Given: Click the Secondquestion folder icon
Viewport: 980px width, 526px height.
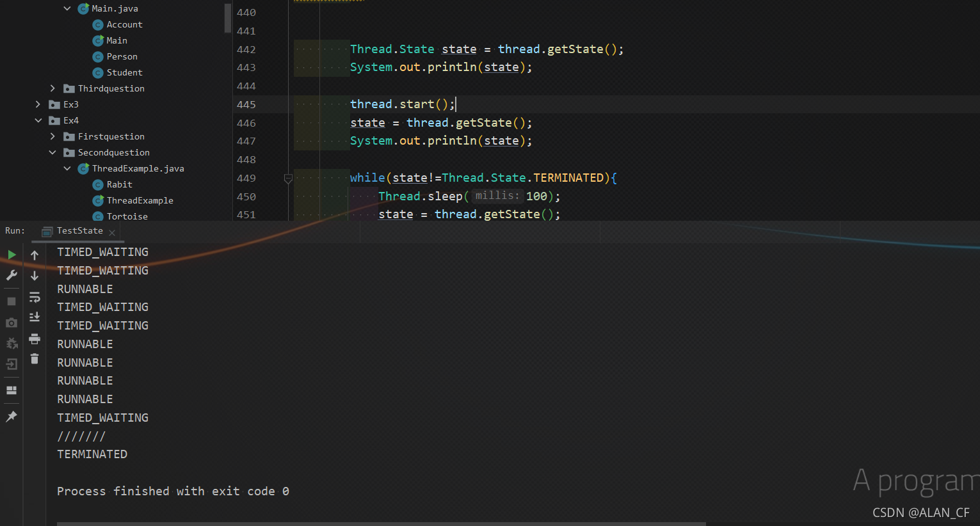Looking at the screenshot, I should pos(69,152).
